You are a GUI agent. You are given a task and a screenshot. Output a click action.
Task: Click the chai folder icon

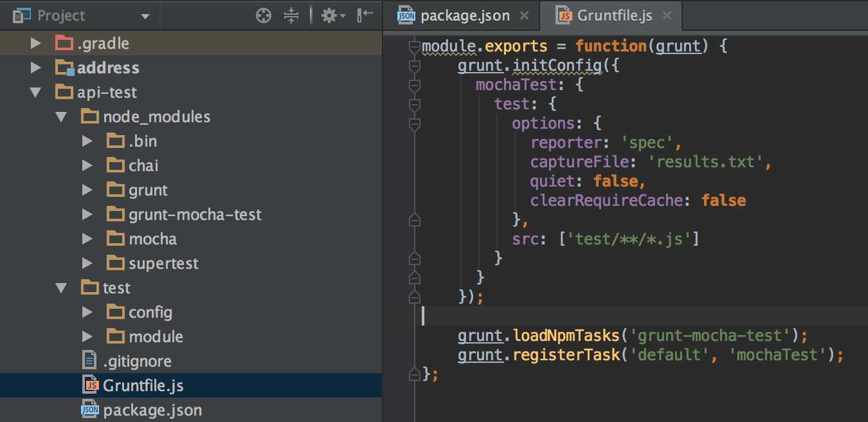coord(116,166)
